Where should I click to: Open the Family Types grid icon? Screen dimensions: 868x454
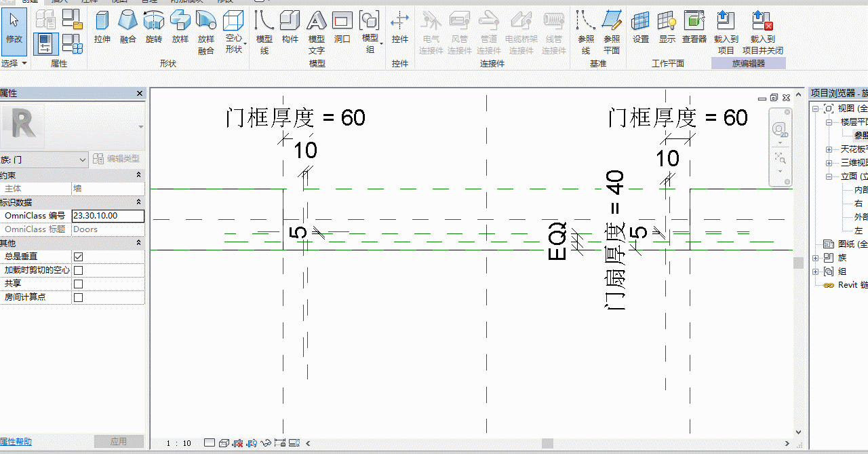[72, 44]
